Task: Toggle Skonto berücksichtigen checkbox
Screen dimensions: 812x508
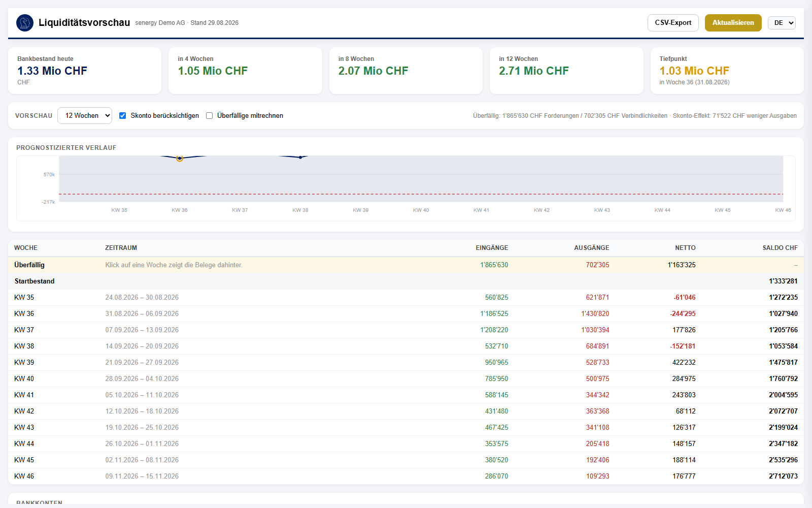Action: click(x=122, y=116)
